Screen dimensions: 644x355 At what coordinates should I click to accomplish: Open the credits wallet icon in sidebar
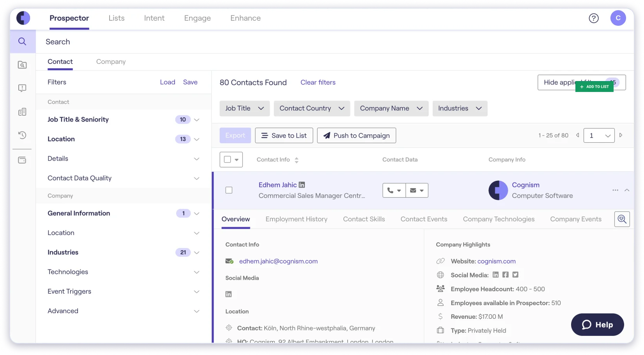pyautogui.click(x=22, y=160)
